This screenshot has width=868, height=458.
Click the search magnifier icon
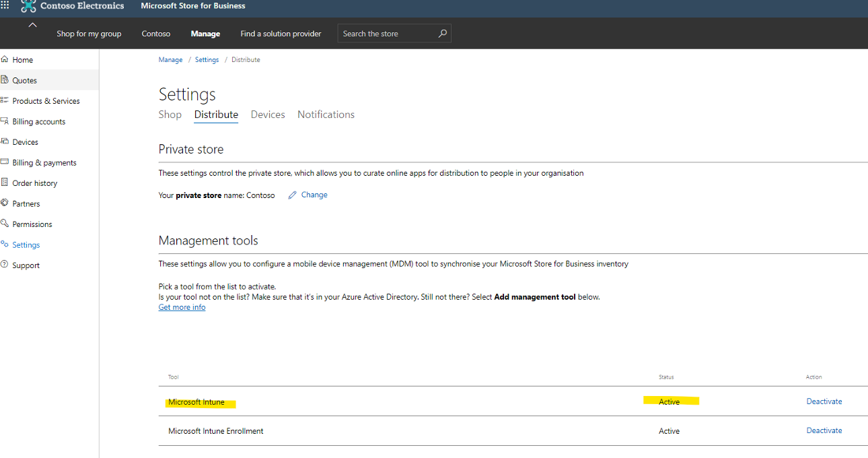coord(442,34)
